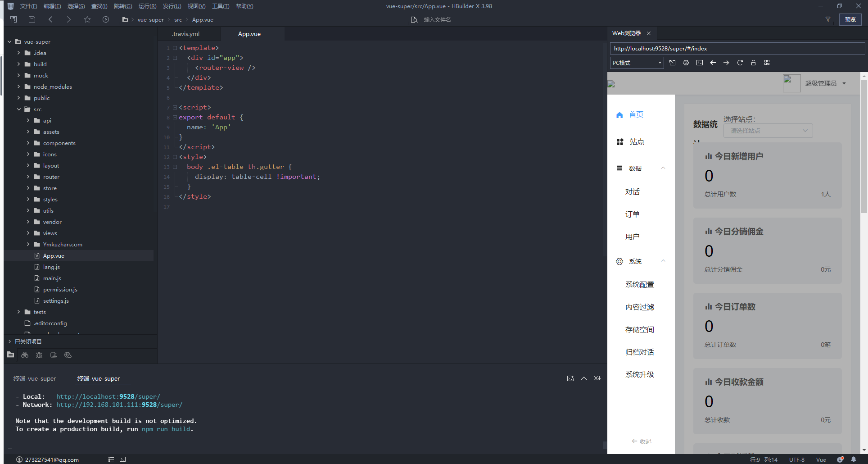Click the sync refresh panel icon below project tree

[x=54, y=355]
